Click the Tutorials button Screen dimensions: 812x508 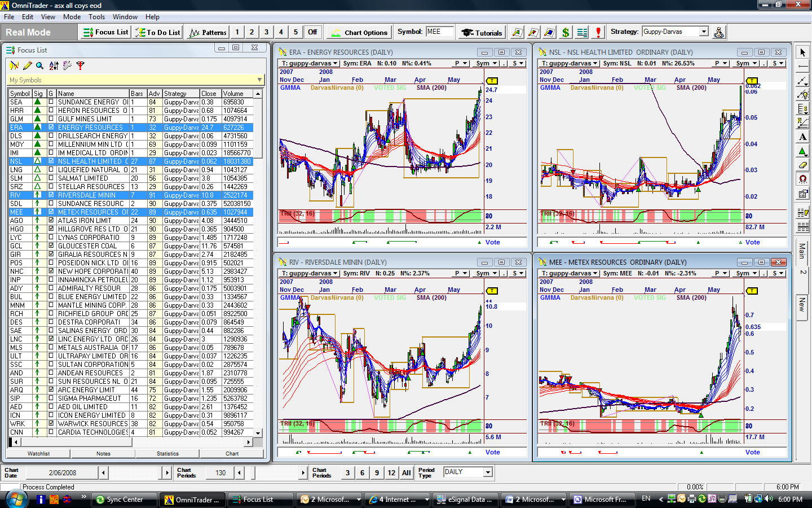point(482,32)
